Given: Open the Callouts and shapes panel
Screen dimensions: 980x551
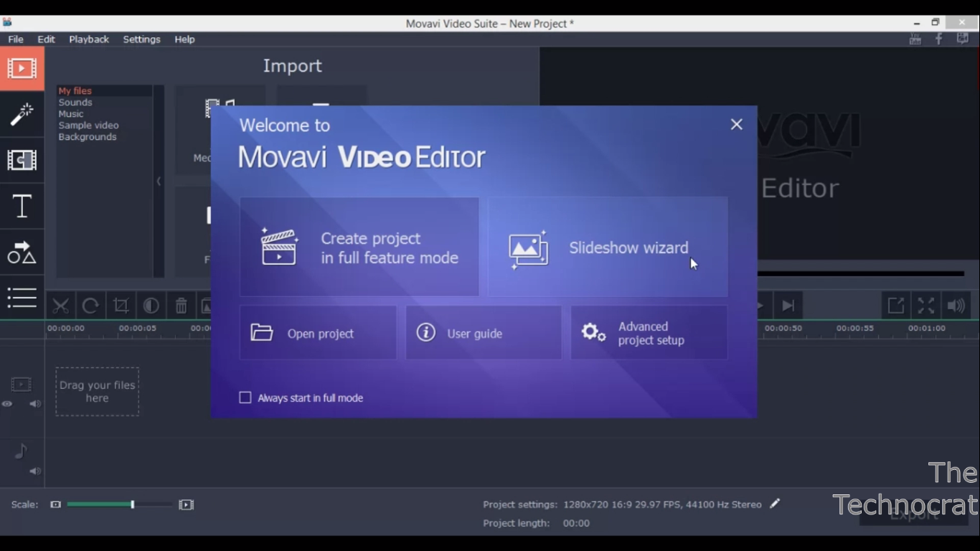Looking at the screenshot, I should point(22,253).
